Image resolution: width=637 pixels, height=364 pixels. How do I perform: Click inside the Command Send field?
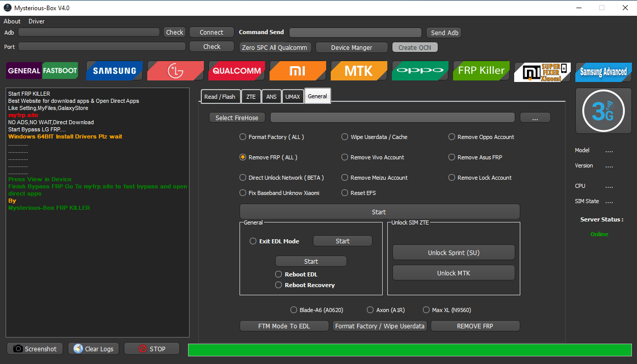pyautogui.click(x=355, y=32)
